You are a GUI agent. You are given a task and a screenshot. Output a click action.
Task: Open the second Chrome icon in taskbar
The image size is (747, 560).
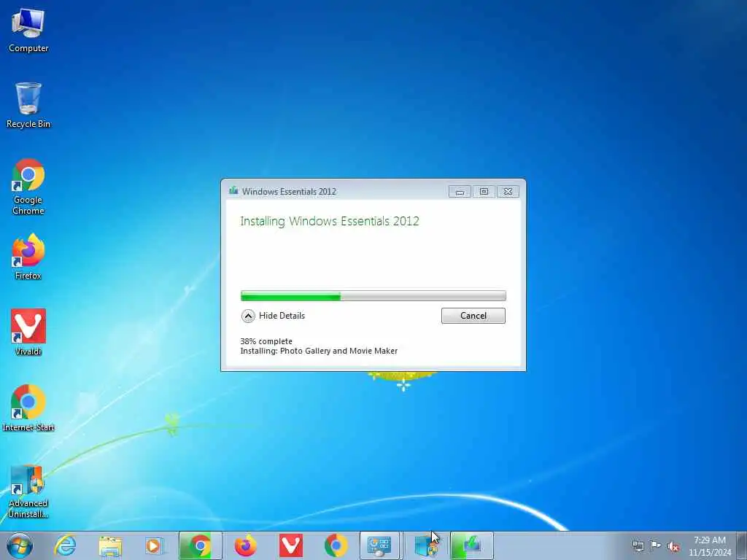pos(336,545)
